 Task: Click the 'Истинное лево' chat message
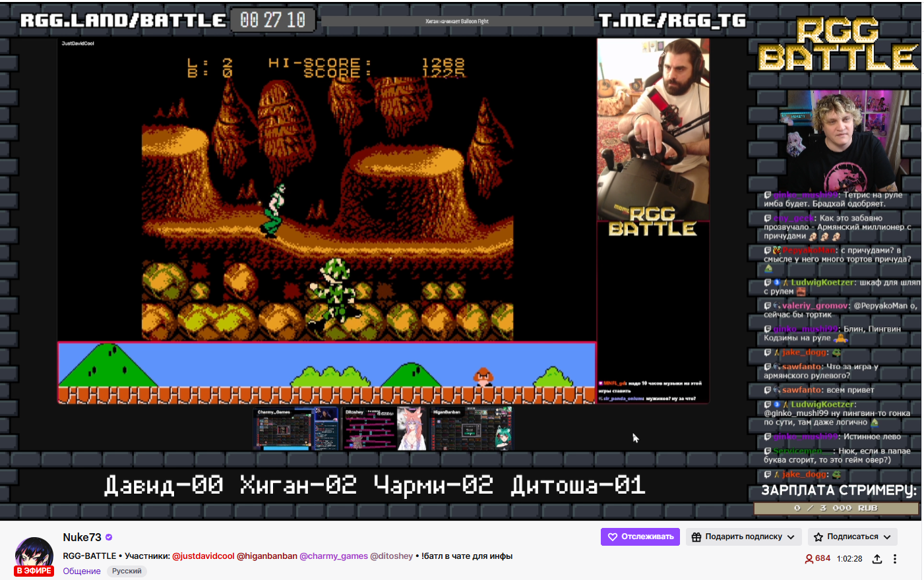click(x=832, y=437)
